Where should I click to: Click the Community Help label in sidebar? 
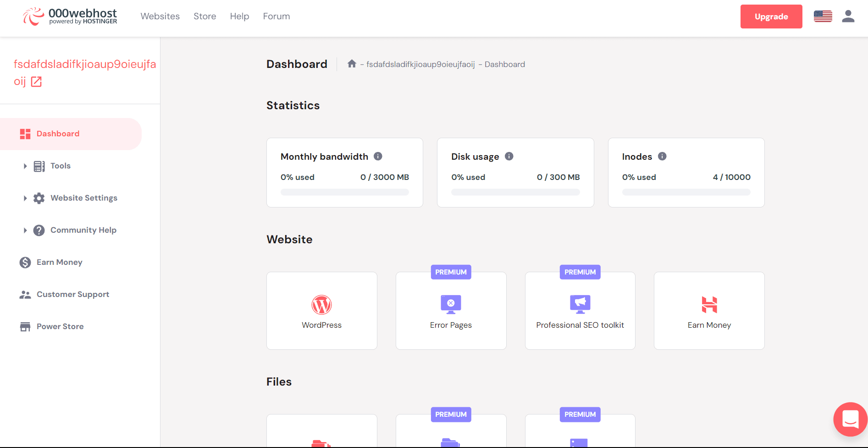click(83, 230)
